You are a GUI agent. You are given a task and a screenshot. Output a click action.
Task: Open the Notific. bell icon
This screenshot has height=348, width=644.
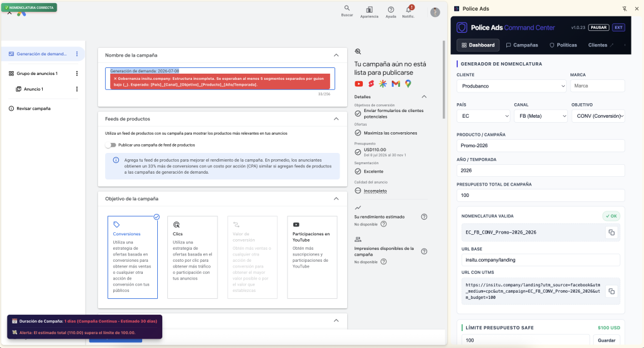tap(409, 9)
